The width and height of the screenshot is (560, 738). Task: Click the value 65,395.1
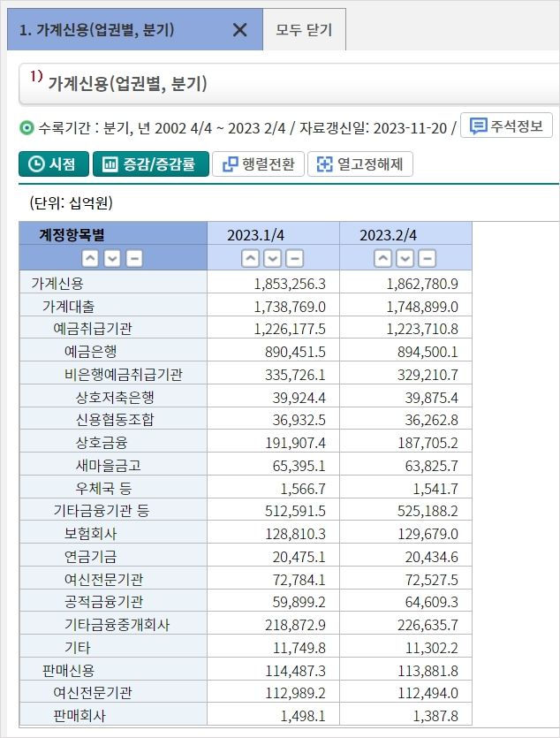click(x=299, y=466)
